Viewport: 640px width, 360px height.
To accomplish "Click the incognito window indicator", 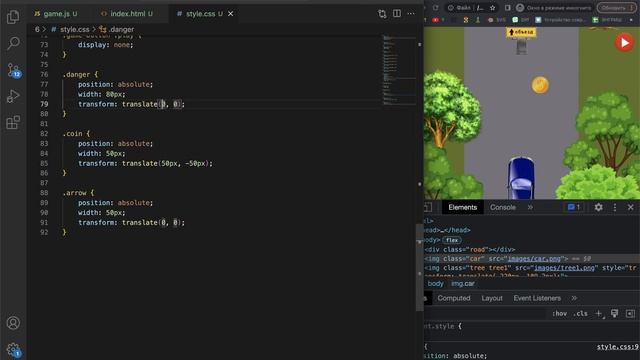I will [553, 8].
